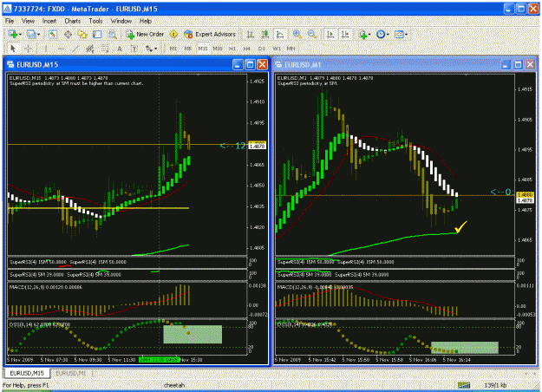Select the text A tool
542x392 pixels.
[x=120, y=49]
